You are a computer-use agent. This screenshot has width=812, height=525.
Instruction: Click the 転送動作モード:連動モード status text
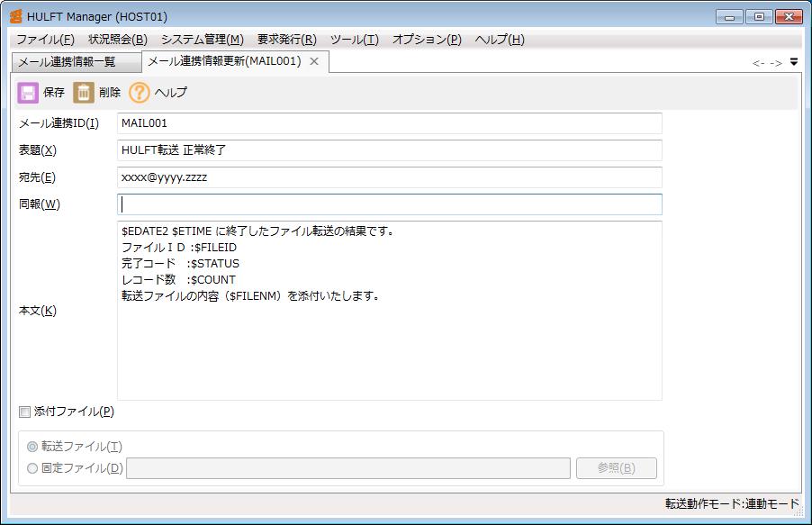click(732, 503)
